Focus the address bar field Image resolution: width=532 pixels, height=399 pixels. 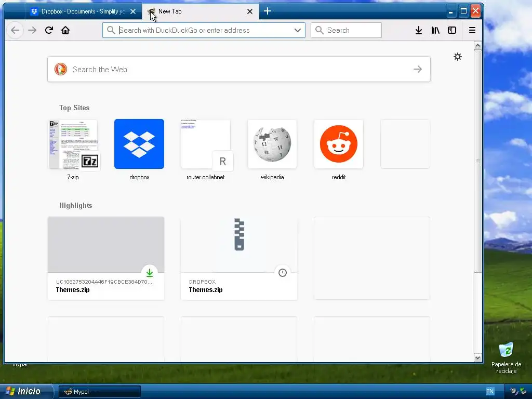(204, 30)
